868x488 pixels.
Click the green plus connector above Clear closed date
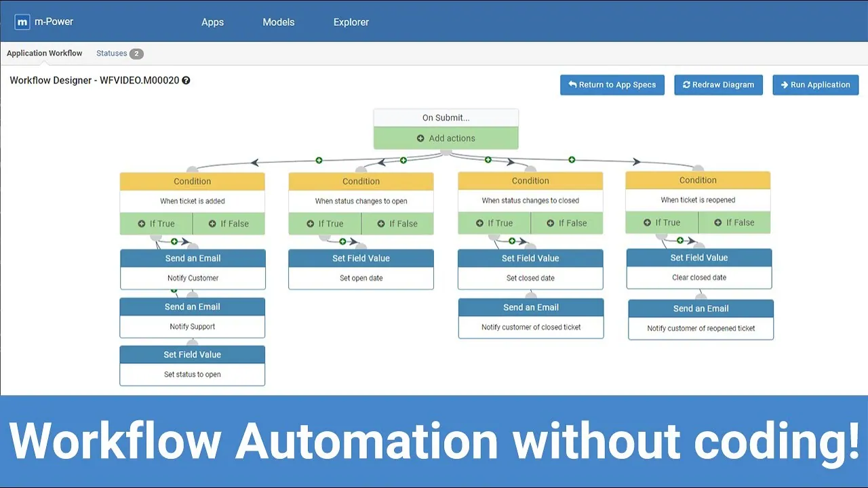click(x=680, y=240)
